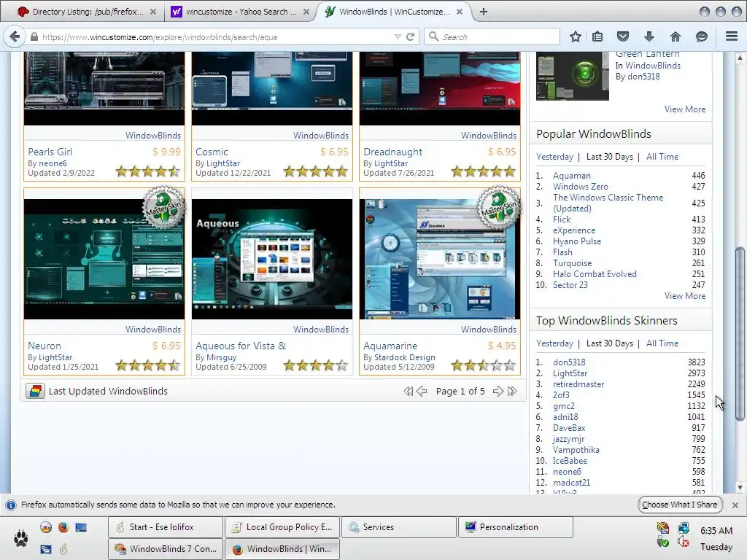Open the Downloads arrow icon
747x560 pixels.
pyautogui.click(x=649, y=36)
